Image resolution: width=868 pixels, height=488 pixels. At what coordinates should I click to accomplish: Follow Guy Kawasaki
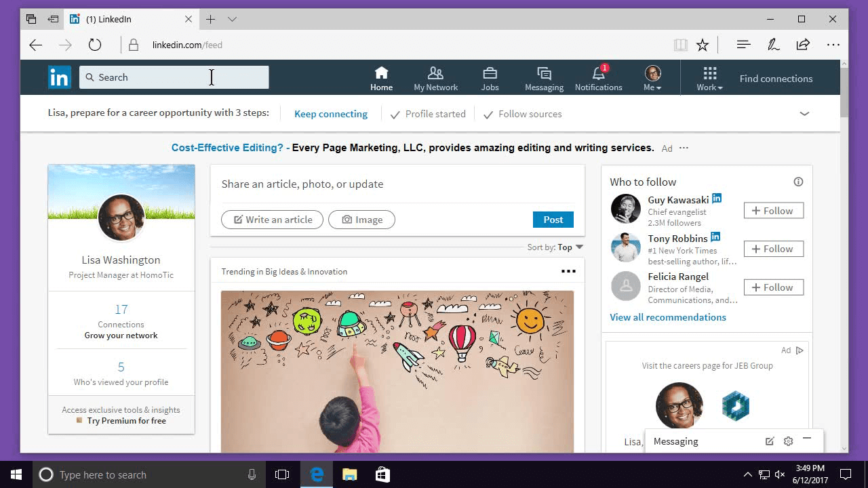pos(773,210)
